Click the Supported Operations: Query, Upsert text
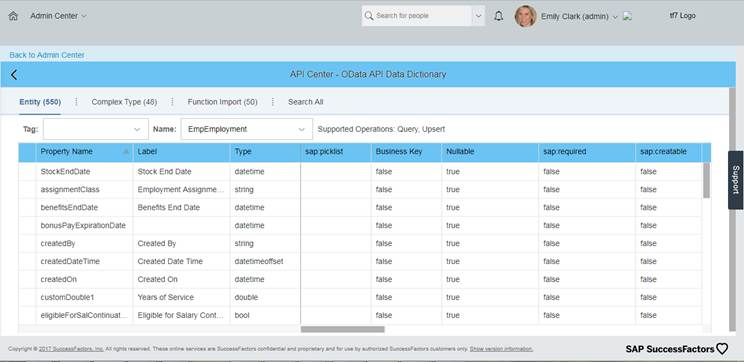The width and height of the screenshot is (744, 364). tap(381, 129)
